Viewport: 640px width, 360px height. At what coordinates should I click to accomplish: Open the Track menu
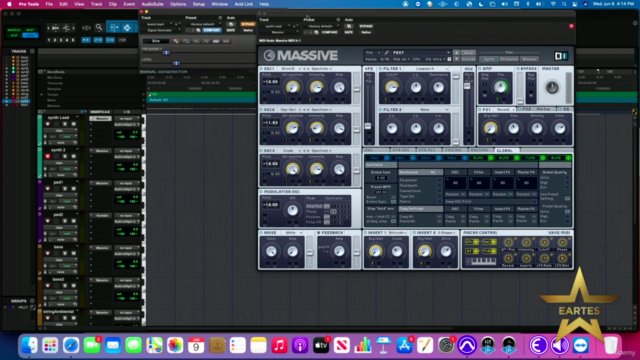point(96,4)
